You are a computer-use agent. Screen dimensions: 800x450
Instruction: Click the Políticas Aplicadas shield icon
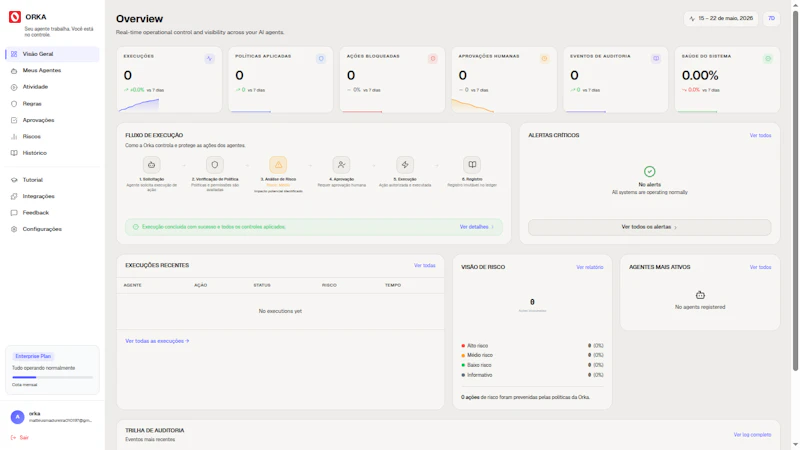pyautogui.click(x=321, y=59)
